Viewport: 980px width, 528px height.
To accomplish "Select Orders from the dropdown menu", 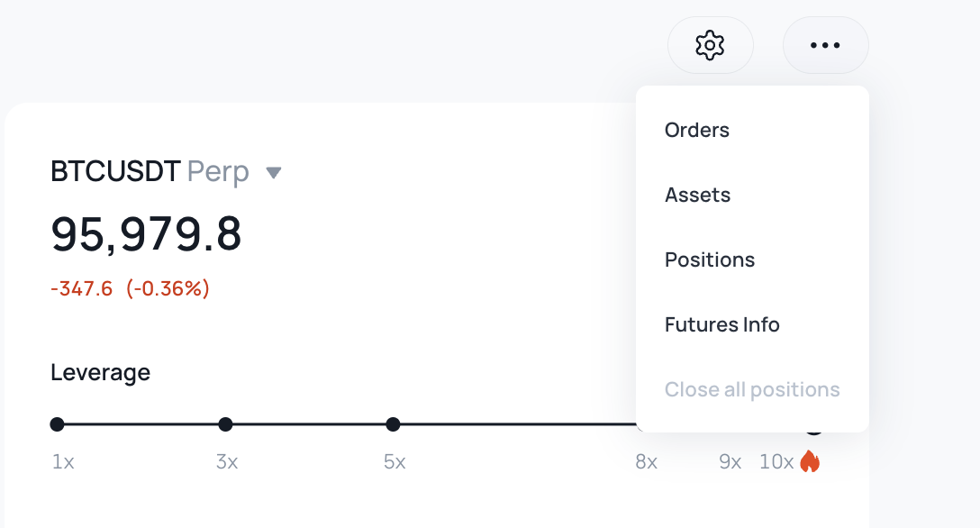I will pos(697,130).
